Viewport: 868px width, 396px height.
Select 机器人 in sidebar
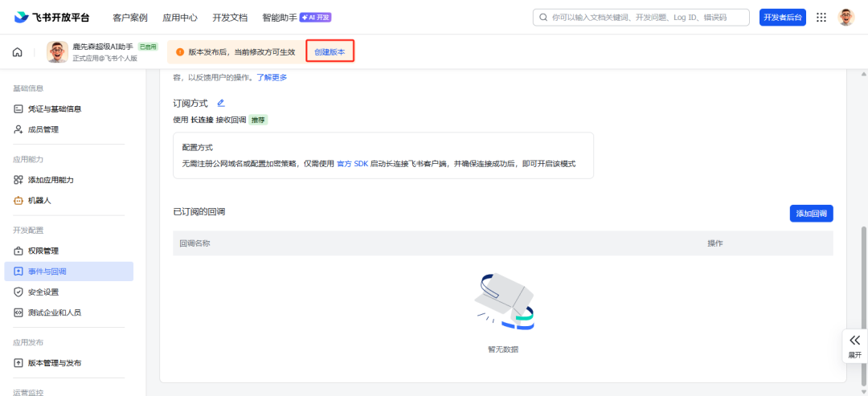pos(68,201)
